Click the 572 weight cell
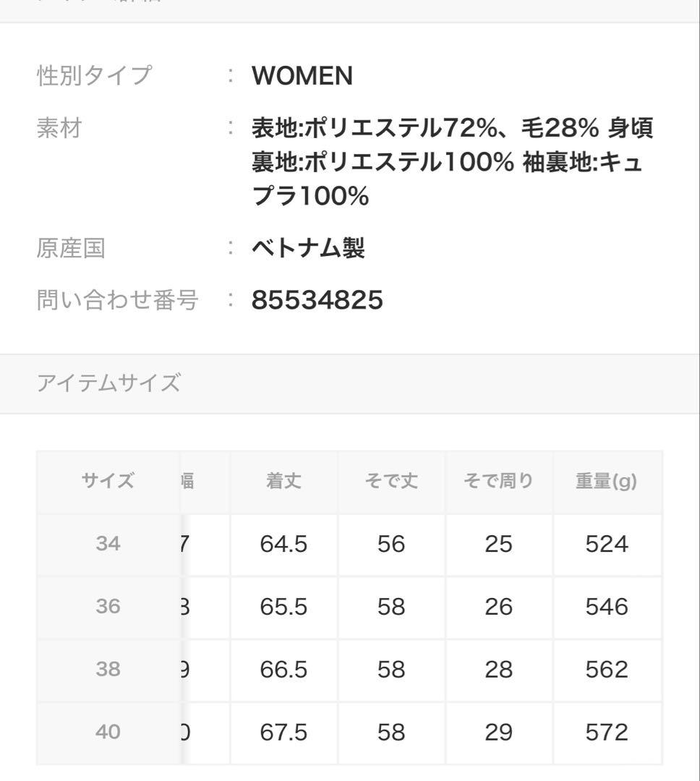 point(607,733)
